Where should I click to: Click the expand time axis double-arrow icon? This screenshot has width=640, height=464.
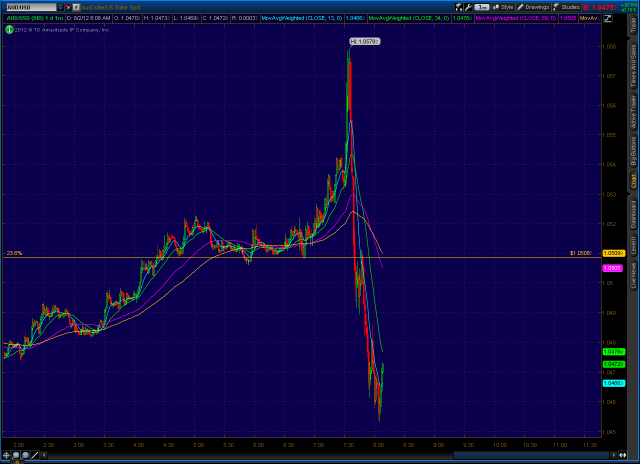[622, 455]
